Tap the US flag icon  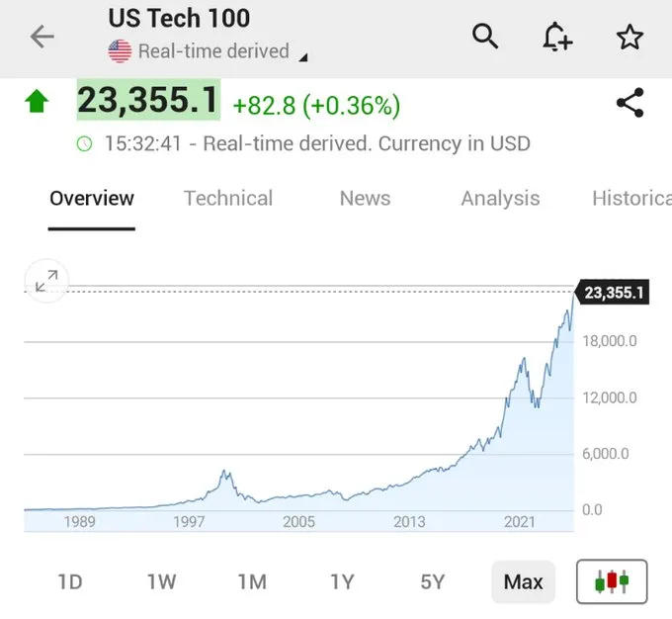(x=120, y=51)
